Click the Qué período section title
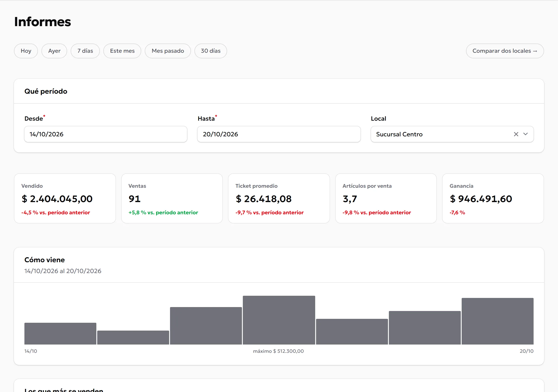The height and width of the screenshot is (392, 558). 46,91
